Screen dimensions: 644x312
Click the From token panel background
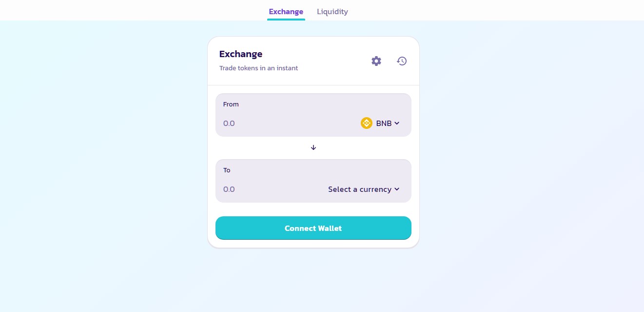click(x=313, y=115)
